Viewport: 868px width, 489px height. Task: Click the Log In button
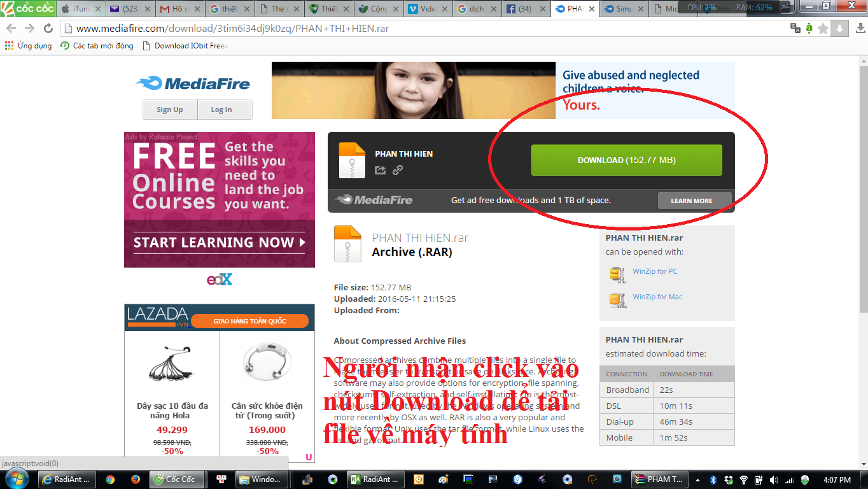click(x=225, y=110)
